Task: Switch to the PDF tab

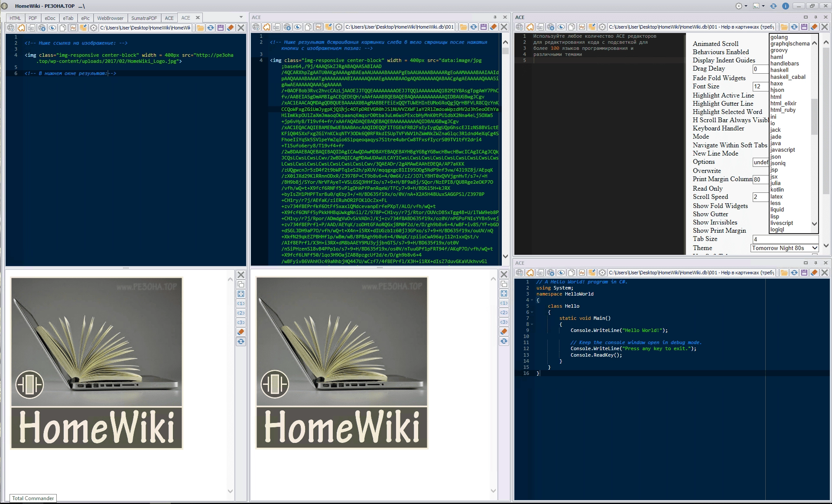Action: pyautogui.click(x=33, y=18)
